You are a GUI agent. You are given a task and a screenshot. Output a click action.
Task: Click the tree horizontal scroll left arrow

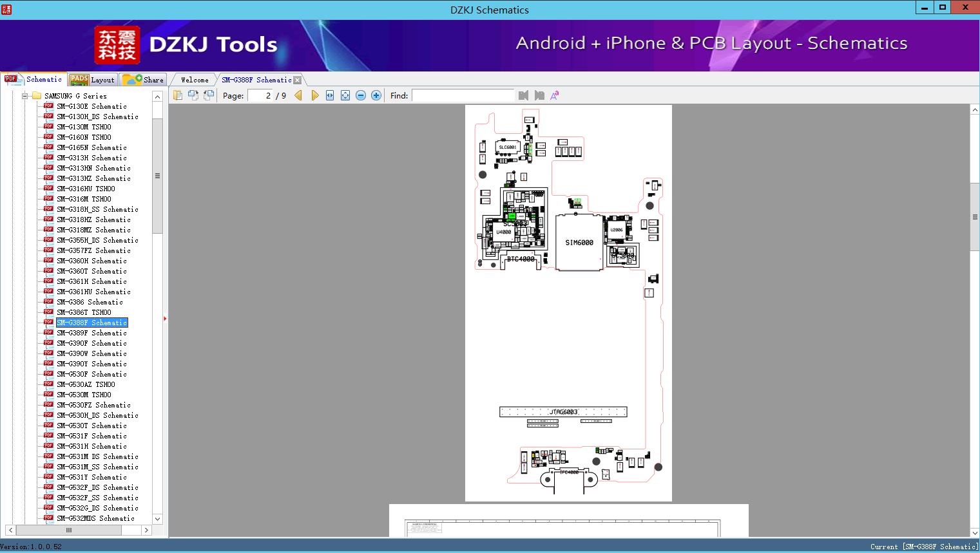click(11, 530)
